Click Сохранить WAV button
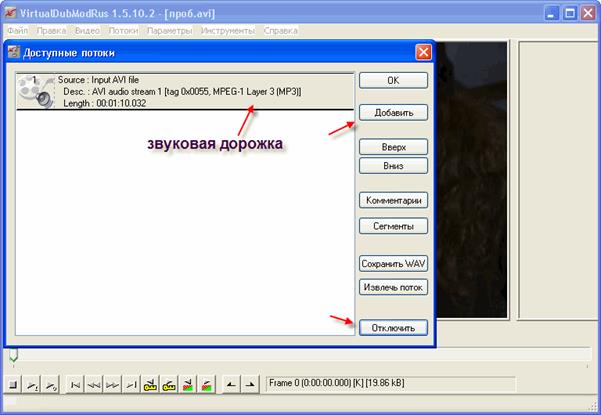601x415 pixels. pos(393,264)
